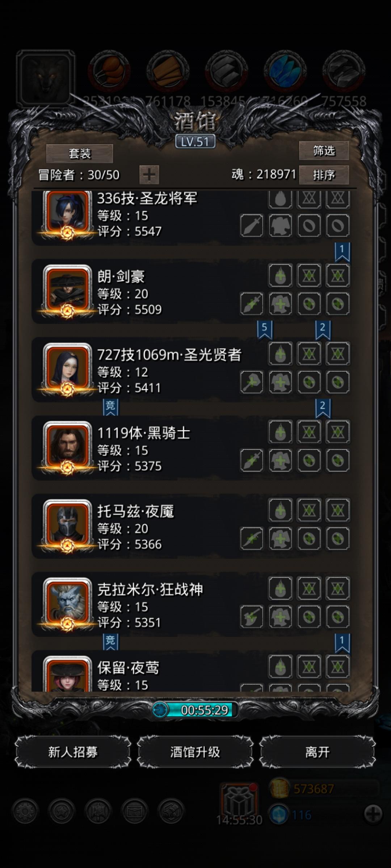The height and width of the screenshot is (868, 391).
Task: Tap wolf avatar in top left
Action: coord(46,78)
